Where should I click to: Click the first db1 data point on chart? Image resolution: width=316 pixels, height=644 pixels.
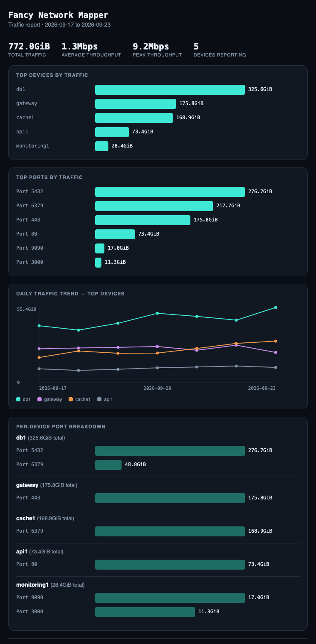[x=39, y=326]
